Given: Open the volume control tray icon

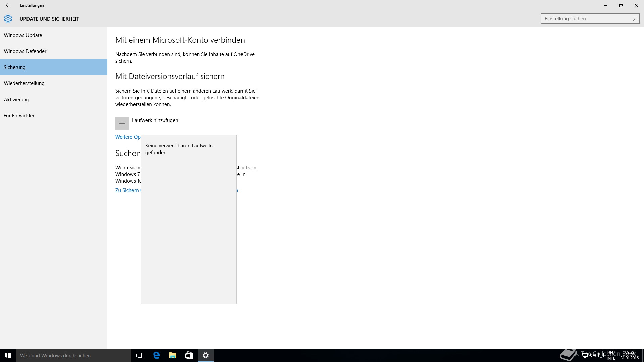Looking at the screenshot, I should pos(593,355).
